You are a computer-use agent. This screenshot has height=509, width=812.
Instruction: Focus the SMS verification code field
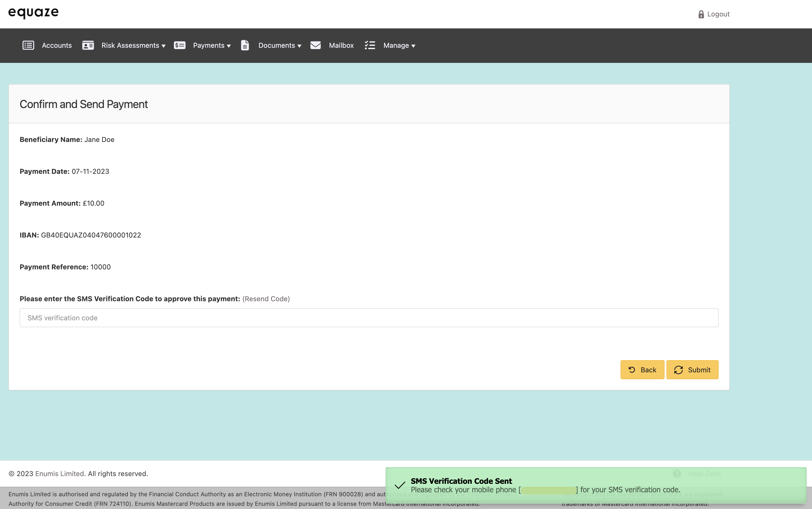point(369,318)
